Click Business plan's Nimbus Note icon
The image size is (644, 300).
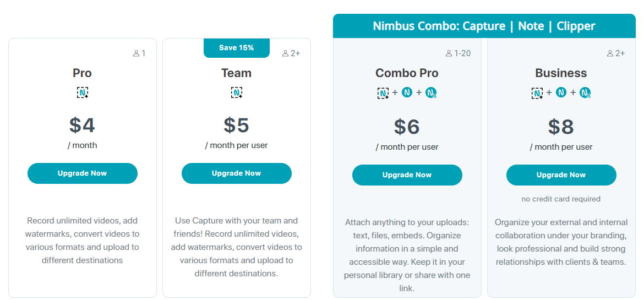click(x=561, y=92)
